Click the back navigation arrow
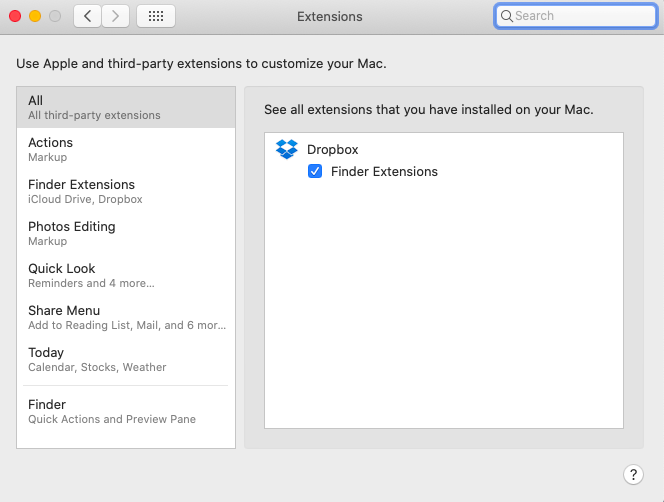Image resolution: width=664 pixels, height=502 pixels. pos(87,16)
